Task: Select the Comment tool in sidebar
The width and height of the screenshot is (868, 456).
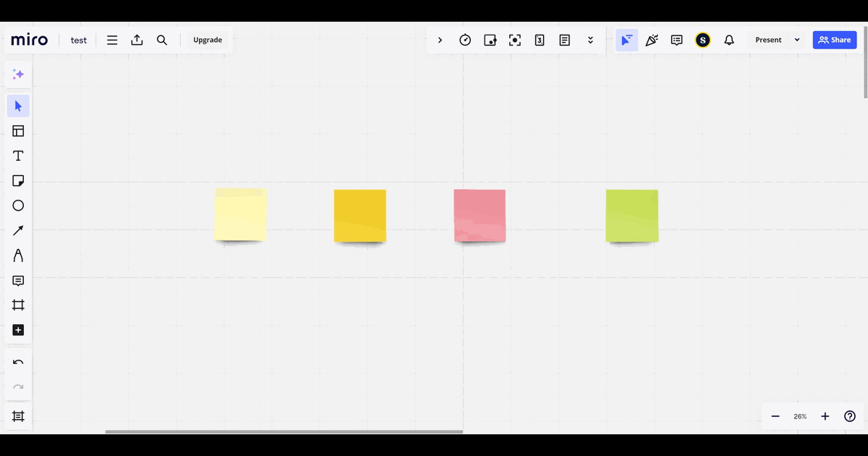Action: (x=19, y=281)
